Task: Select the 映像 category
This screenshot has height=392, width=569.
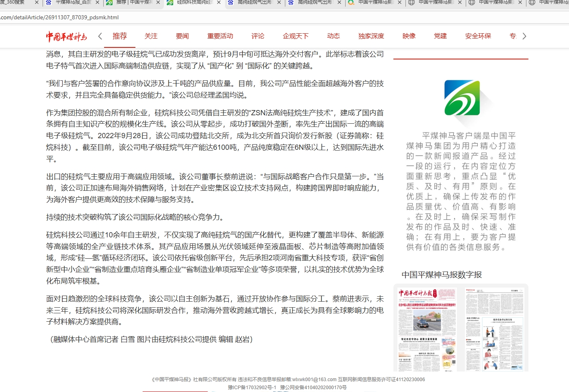Action: 409,36
